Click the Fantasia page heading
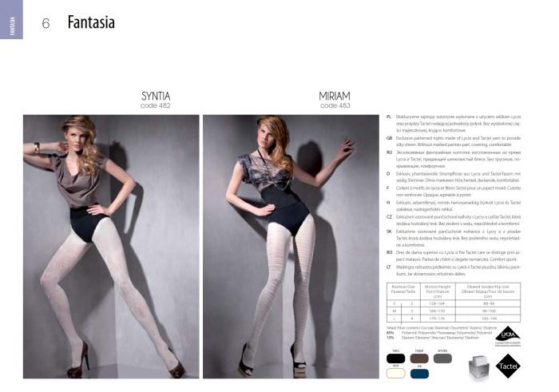559x392 pixels. [91, 22]
